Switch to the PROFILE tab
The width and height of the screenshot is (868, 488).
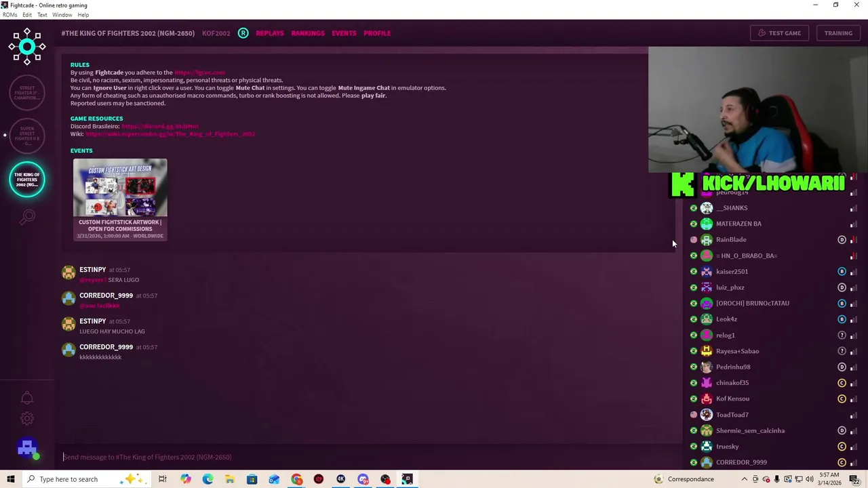coord(377,33)
